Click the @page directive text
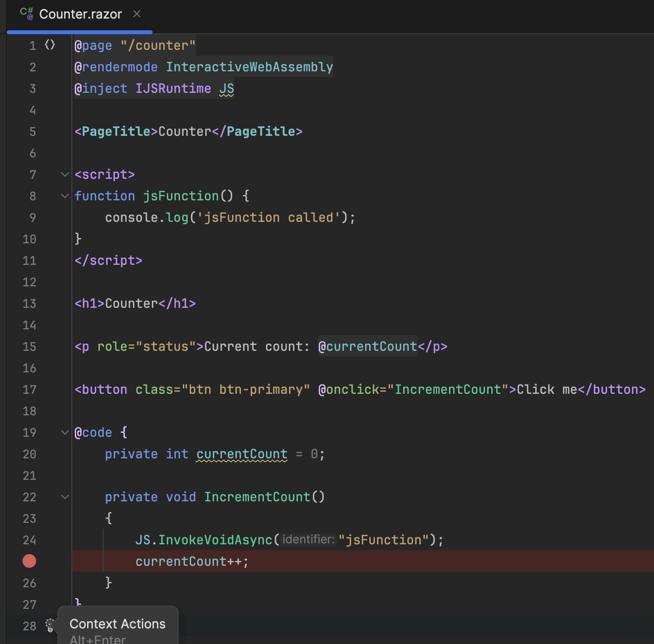Viewport: 654px width, 644px height. pyautogui.click(x=93, y=45)
